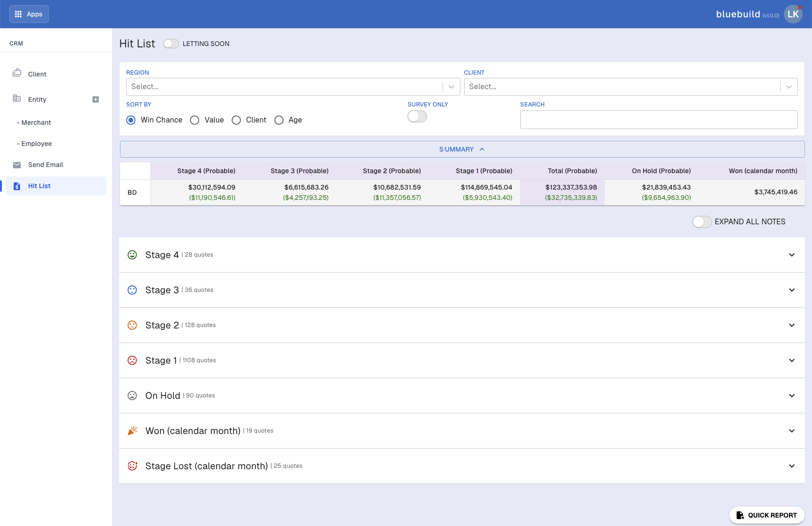Open Client in sidebar menu
Image resolution: width=812 pixels, height=526 pixels.
[37, 74]
